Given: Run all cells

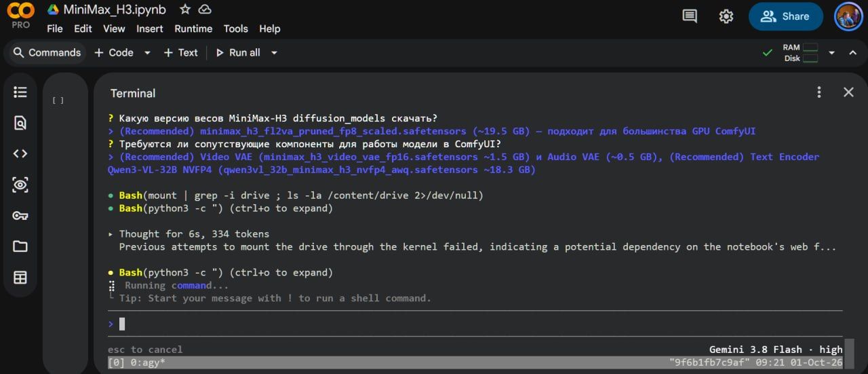Looking at the screenshot, I should click(238, 52).
